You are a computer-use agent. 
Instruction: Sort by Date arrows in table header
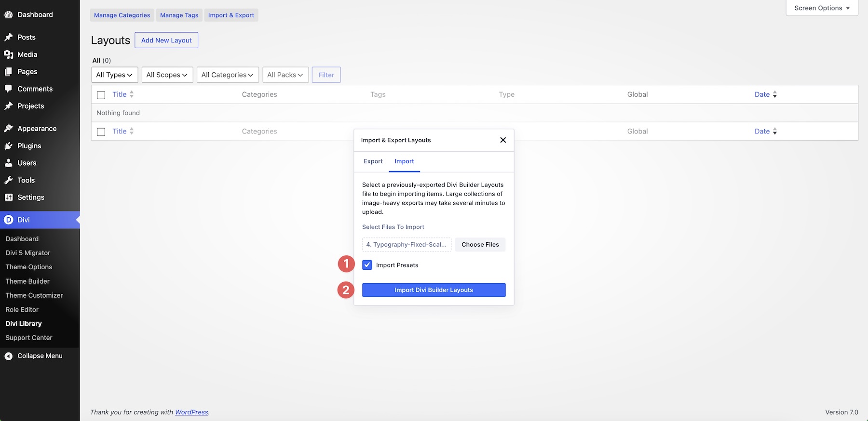[774, 94]
